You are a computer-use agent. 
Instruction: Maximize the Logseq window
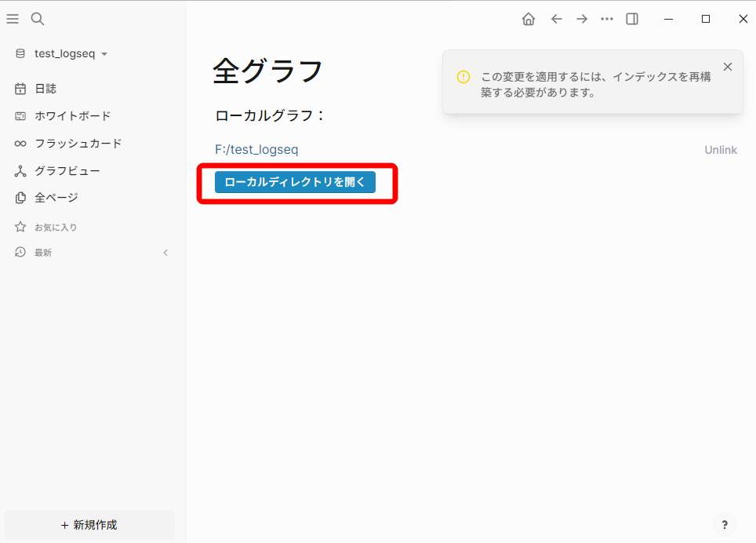(x=706, y=19)
